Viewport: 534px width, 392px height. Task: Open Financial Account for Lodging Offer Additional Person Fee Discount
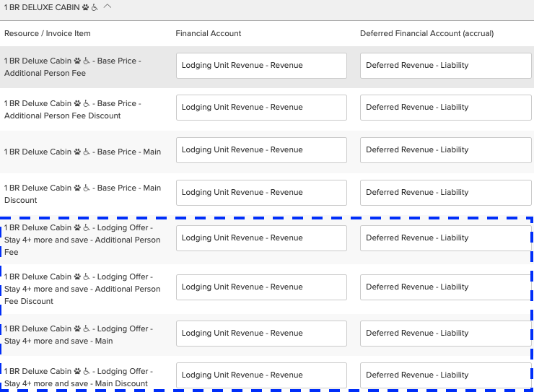[261, 287]
